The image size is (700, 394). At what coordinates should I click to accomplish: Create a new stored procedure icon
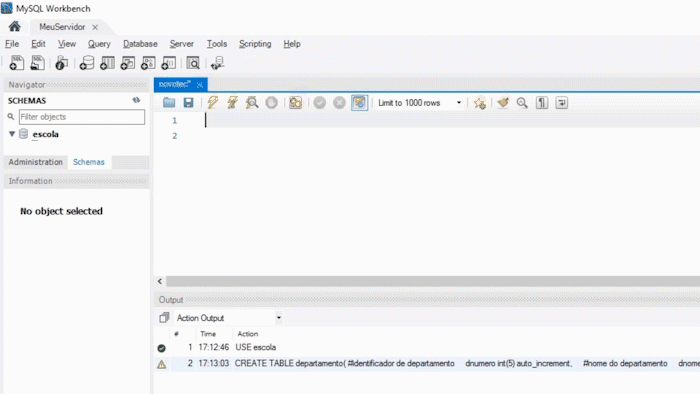[148, 63]
